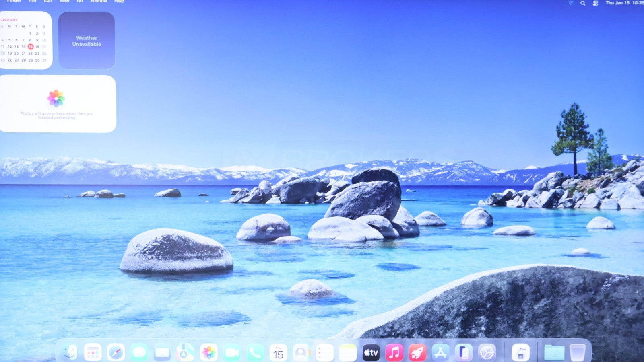The image size is (644, 362).
Task: Launch Safari from the dock
Action: (x=116, y=353)
